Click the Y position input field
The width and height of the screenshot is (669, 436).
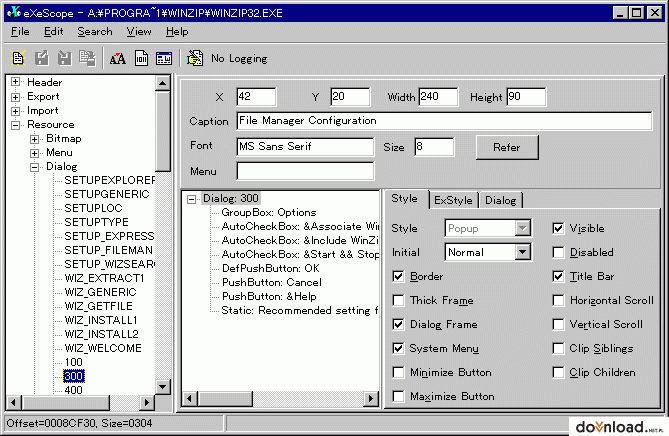click(x=350, y=97)
